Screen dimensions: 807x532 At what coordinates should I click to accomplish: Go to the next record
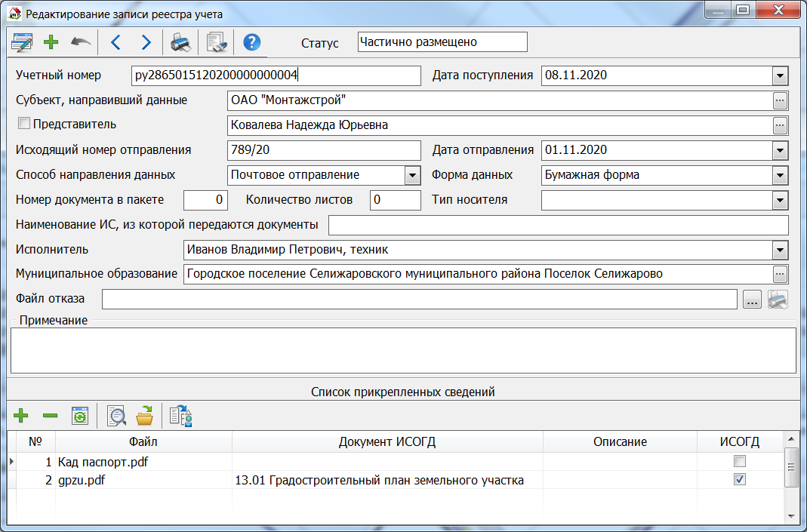pos(146,42)
